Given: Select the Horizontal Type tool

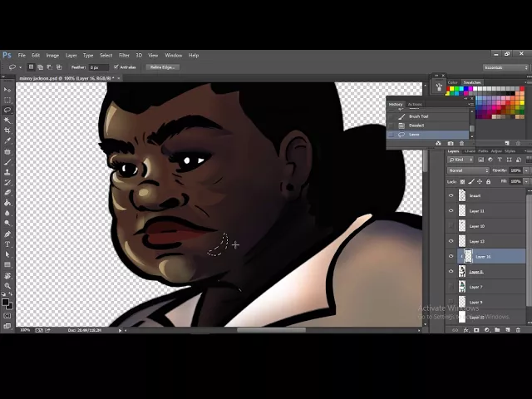Looking at the screenshot, I should click(x=7, y=244).
